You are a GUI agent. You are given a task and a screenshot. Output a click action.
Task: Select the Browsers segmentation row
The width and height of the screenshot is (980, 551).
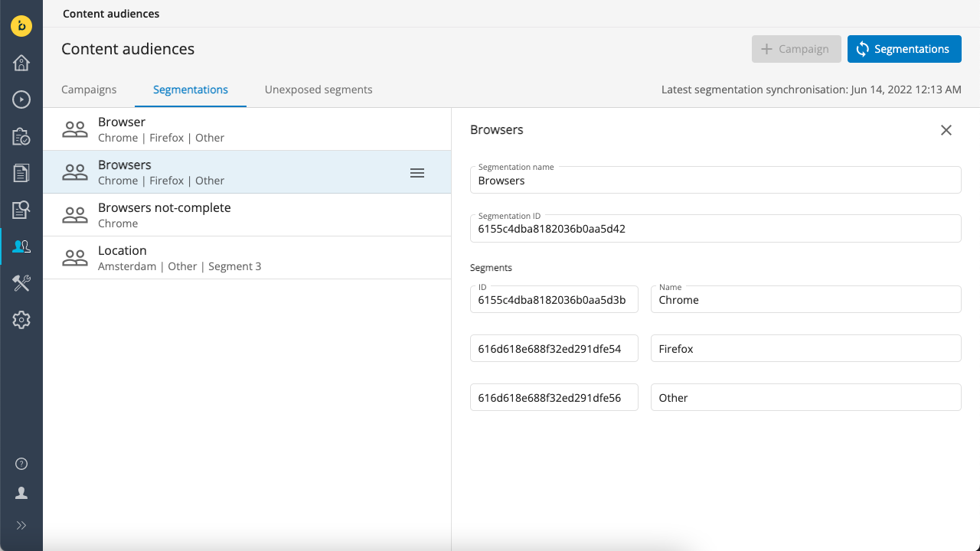pyautogui.click(x=247, y=172)
